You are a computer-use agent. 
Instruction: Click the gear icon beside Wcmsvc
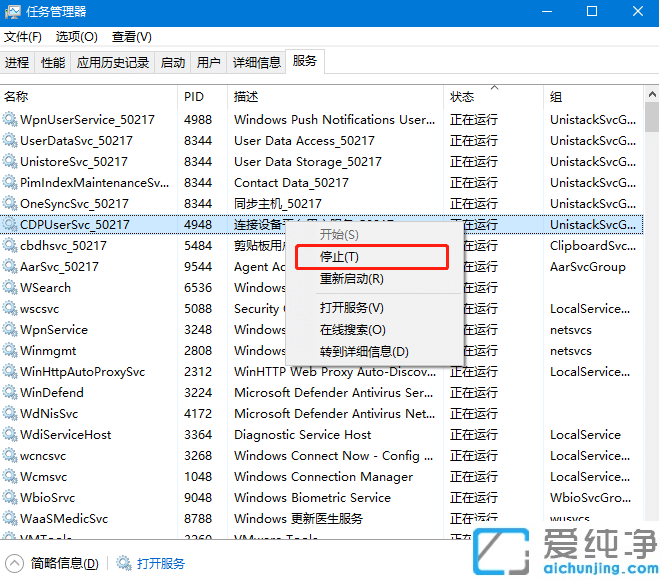click(10, 477)
